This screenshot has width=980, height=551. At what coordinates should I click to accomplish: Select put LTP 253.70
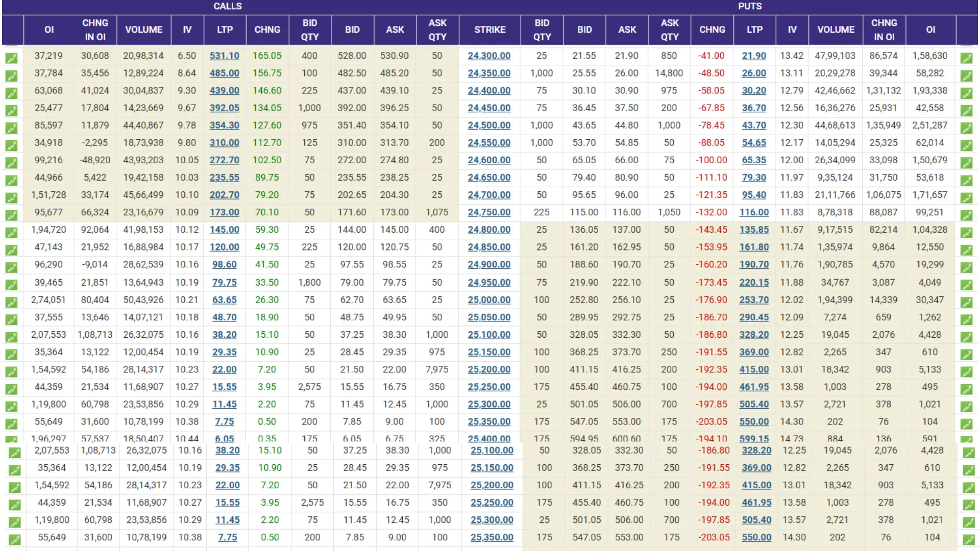pos(754,299)
